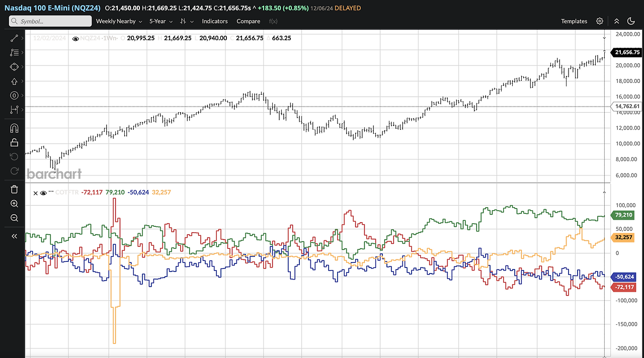Toggle the drawings lock icon
Image resolution: width=644 pixels, height=358 pixels.
point(14,143)
